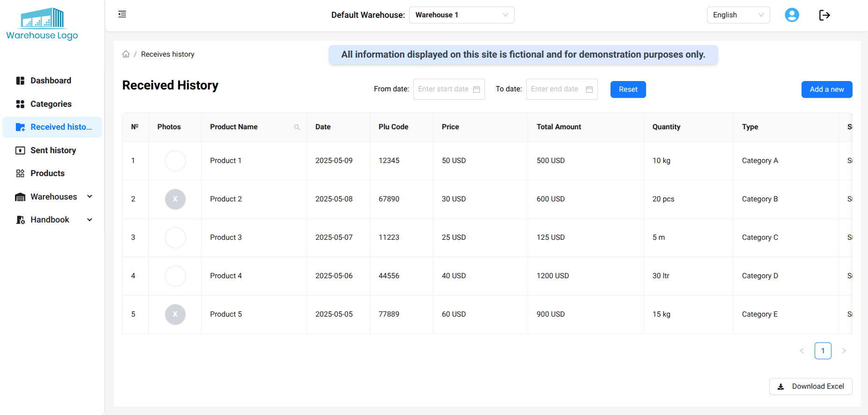Viewport: 868px width, 415px height.
Task: Click the date 2025-05-07 cell
Action: coord(338,237)
